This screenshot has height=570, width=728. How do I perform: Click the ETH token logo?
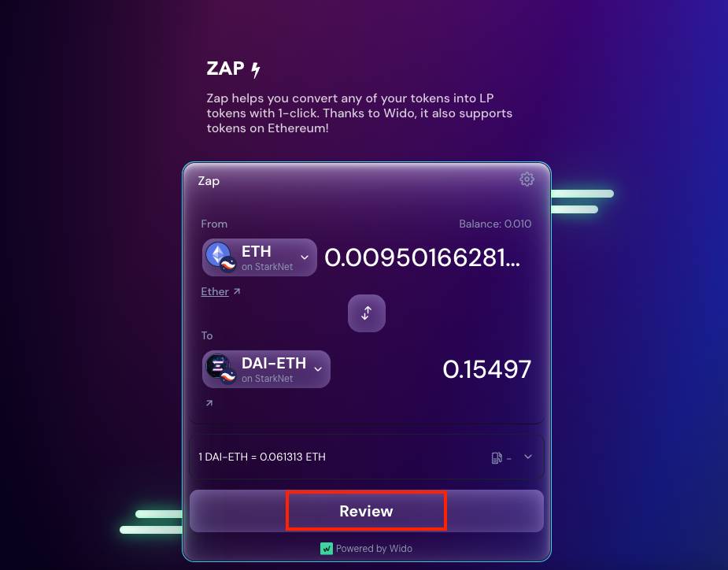(220, 257)
